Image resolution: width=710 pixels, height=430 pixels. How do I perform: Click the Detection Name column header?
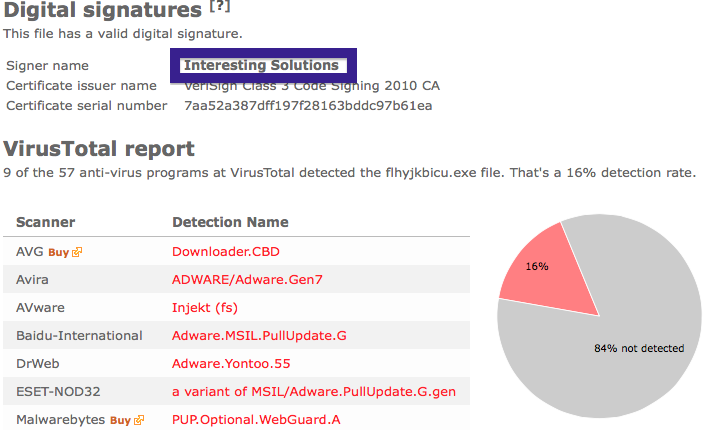tap(230, 222)
